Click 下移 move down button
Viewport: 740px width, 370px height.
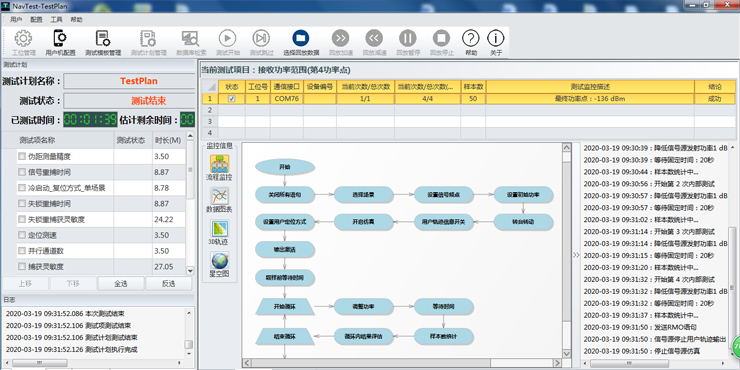click(x=73, y=284)
